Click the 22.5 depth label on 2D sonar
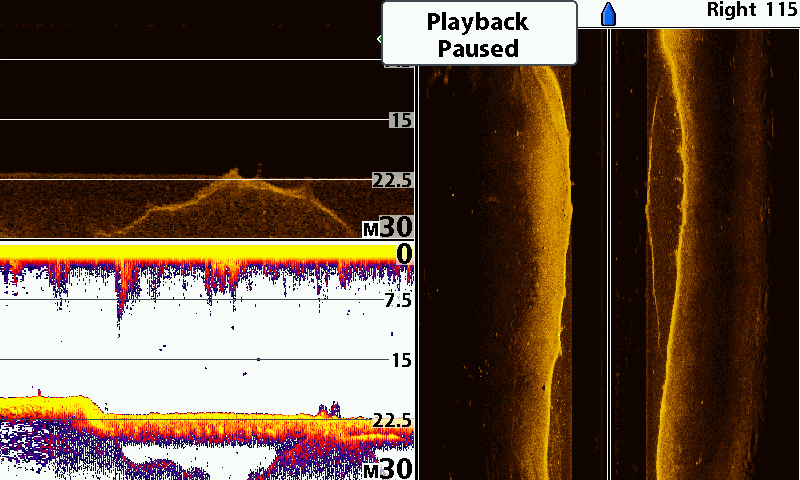800x480 pixels. pos(392,420)
